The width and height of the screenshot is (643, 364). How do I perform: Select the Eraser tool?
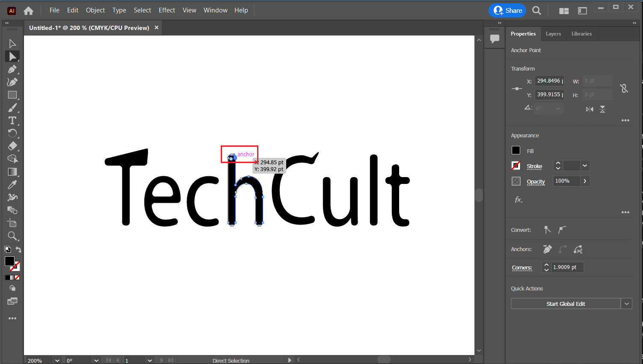click(12, 146)
